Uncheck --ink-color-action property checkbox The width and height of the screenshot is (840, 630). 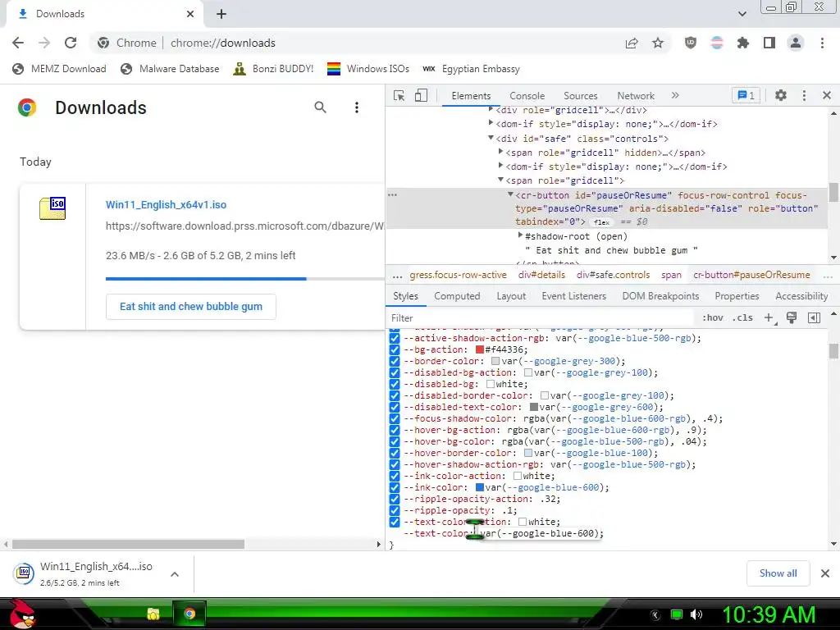[x=395, y=476]
